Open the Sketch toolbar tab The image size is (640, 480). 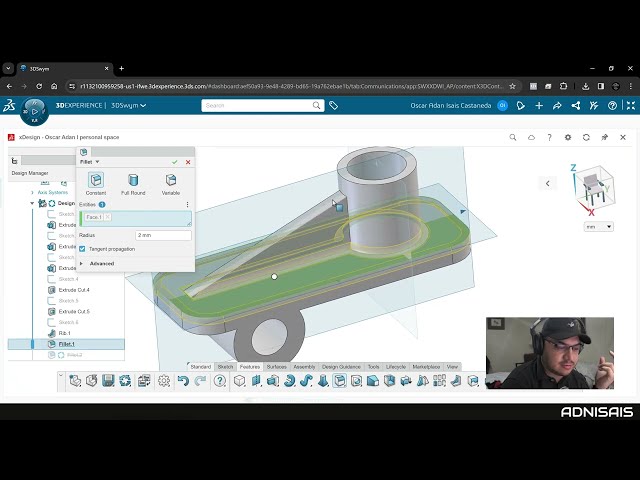coord(225,367)
